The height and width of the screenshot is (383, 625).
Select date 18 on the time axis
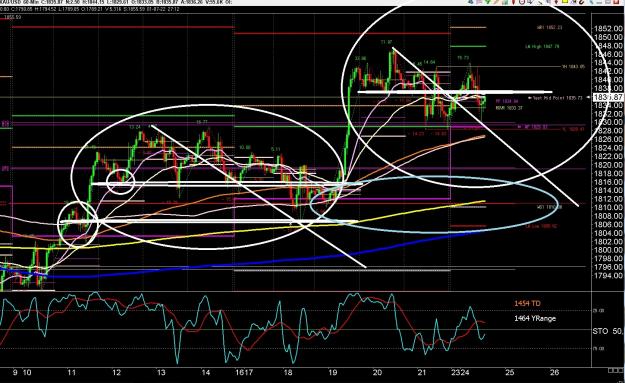click(288, 373)
